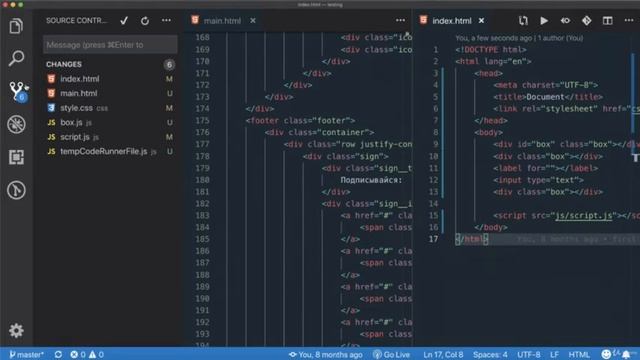Open tempCodeRunnerFile.js in the changes list
This screenshot has width=640, height=360.
[x=110, y=151]
